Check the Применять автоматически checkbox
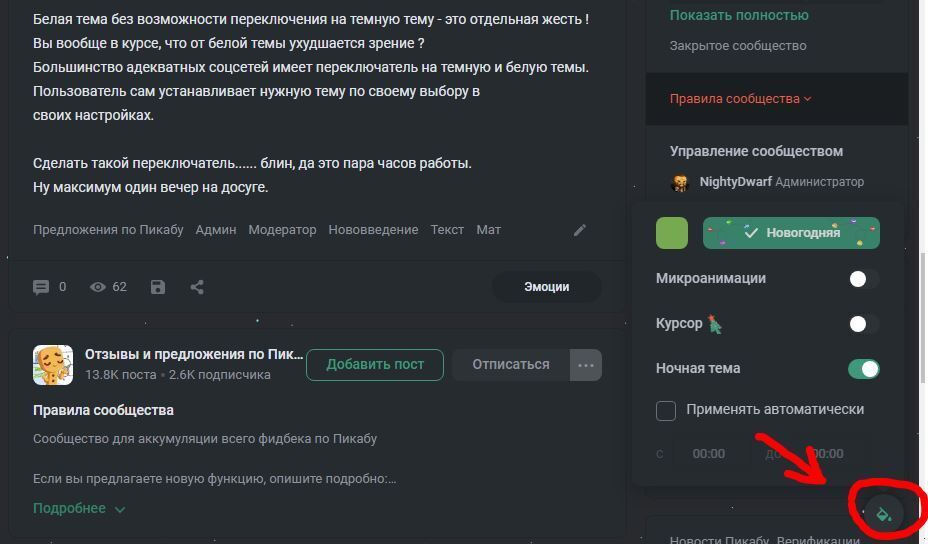 (666, 410)
